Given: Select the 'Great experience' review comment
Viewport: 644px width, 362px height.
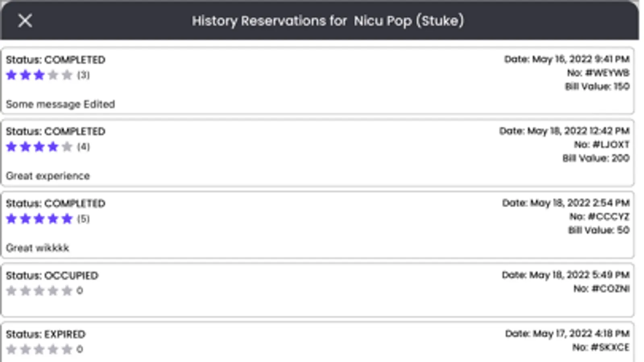Looking at the screenshot, I should click(48, 176).
